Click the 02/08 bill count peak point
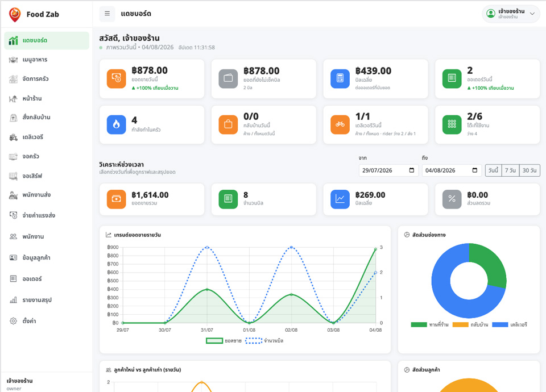The height and width of the screenshot is (392, 546). coord(291,247)
